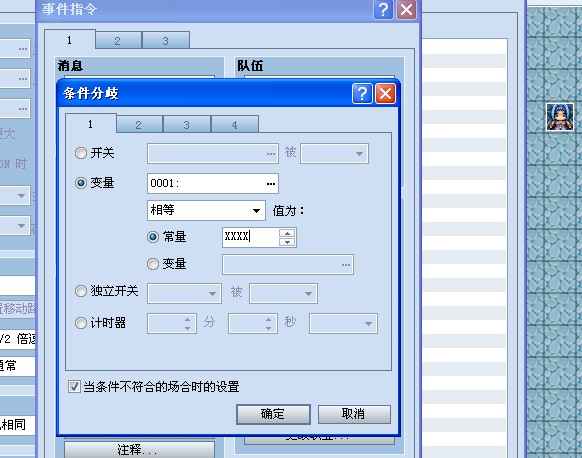The width and height of the screenshot is (582, 458).
Task: Select the 独立开关 radio button
Action: point(81,291)
